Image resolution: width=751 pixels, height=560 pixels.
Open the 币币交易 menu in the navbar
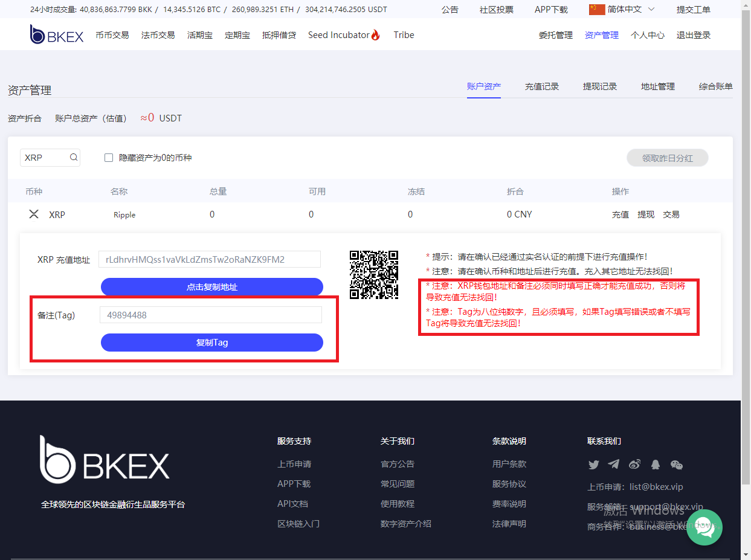click(x=112, y=34)
